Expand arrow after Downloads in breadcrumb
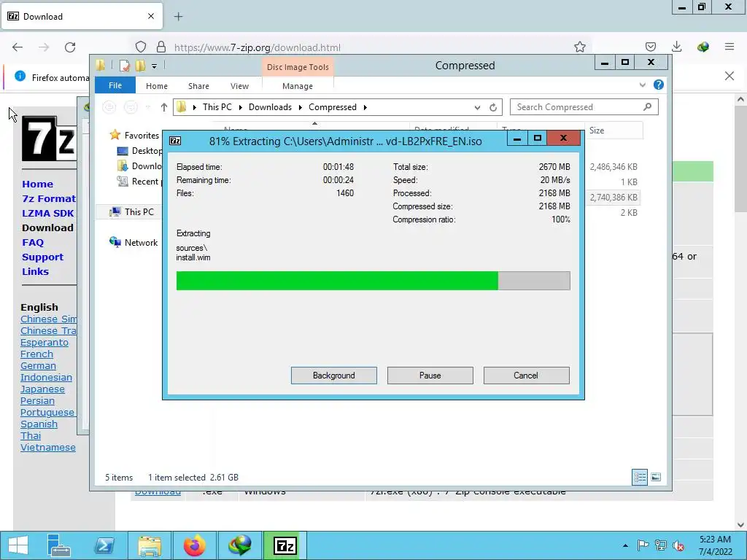The width and height of the screenshot is (747, 560). tap(300, 107)
